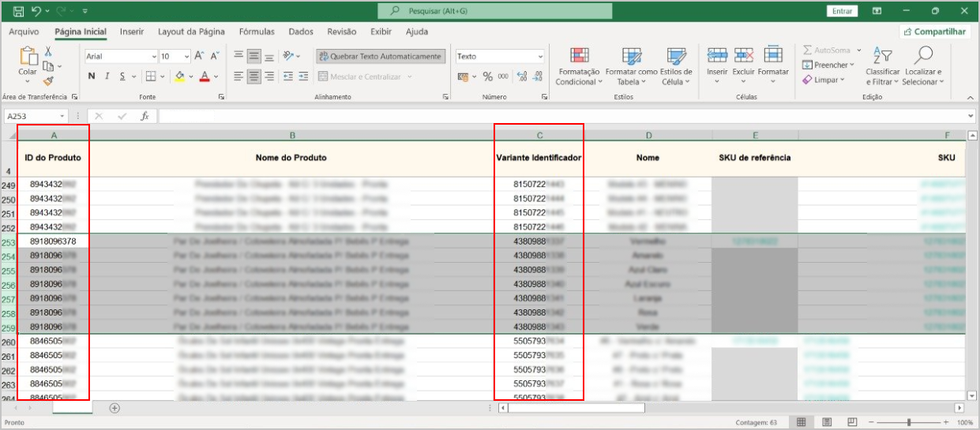Viewport: 980px width, 430px height.
Task: Apply the red font color A
Action: click(x=205, y=77)
